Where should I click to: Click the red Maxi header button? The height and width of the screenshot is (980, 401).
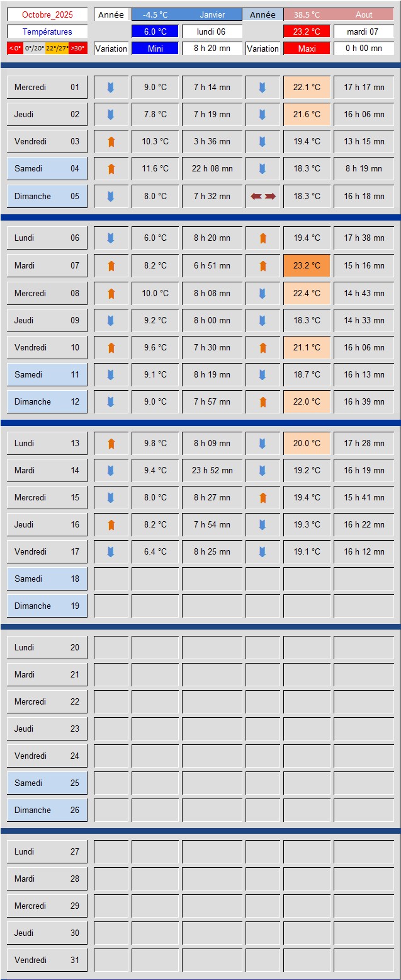307,49
